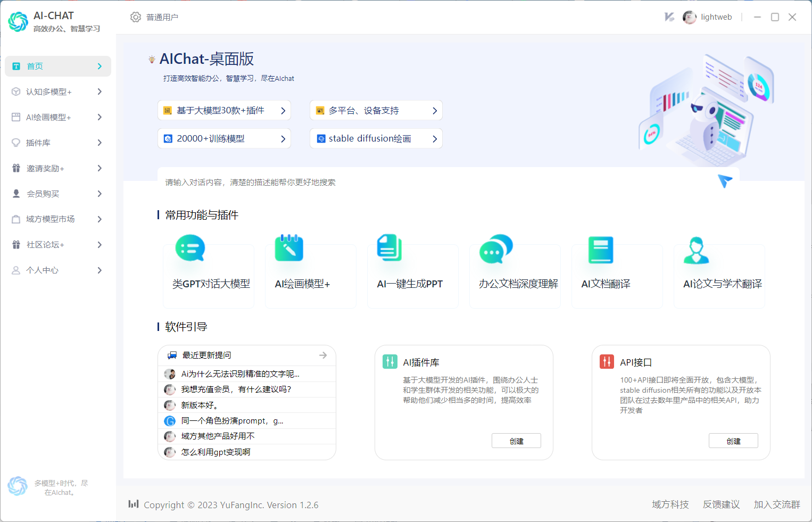Expand the 个人中心 chevron

click(x=100, y=270)
